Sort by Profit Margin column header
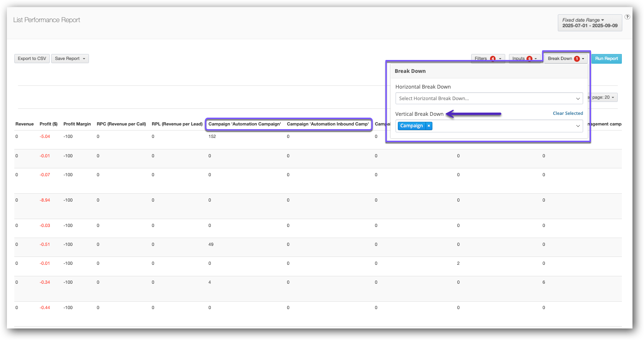 tap(77, 124)
